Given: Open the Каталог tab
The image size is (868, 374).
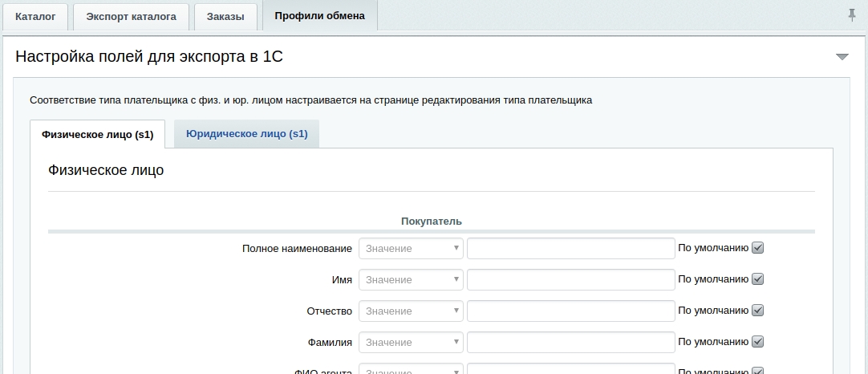Looking at the screenshot, I should [x=35, y=16].
